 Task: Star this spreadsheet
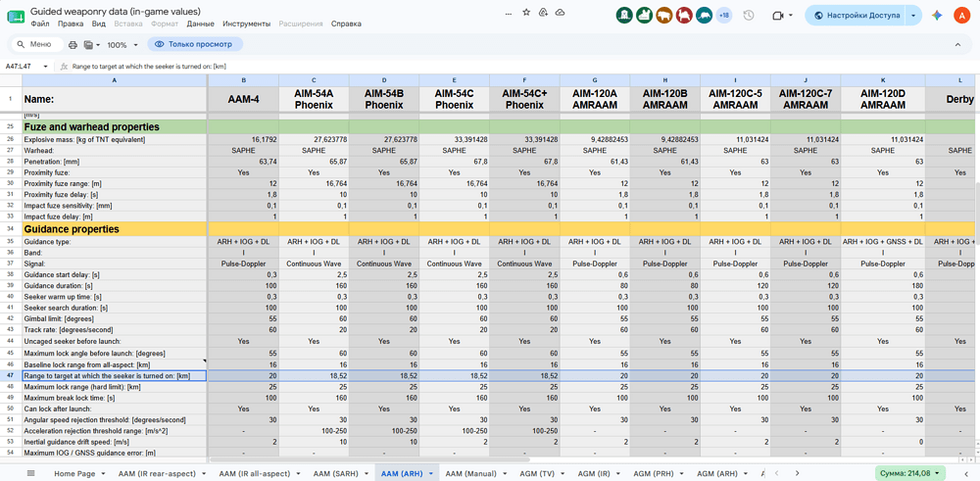[x=526, y=13]
